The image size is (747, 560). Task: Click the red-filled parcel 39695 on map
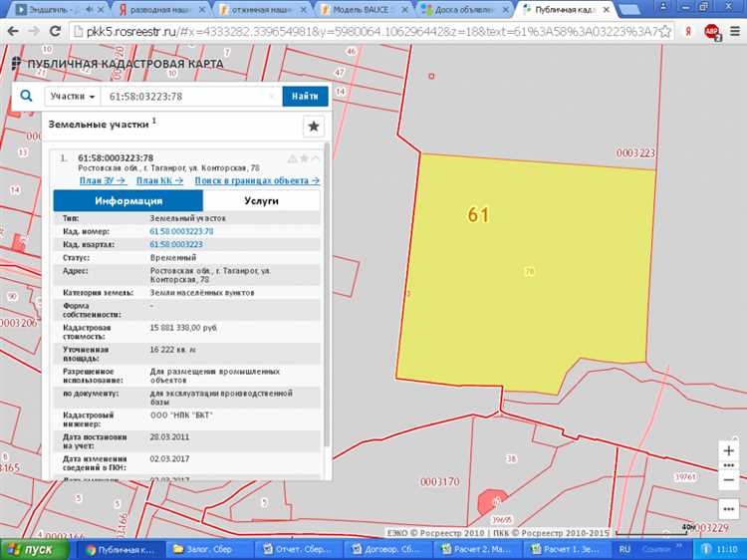pyautogui.click(x=491, y=501)
